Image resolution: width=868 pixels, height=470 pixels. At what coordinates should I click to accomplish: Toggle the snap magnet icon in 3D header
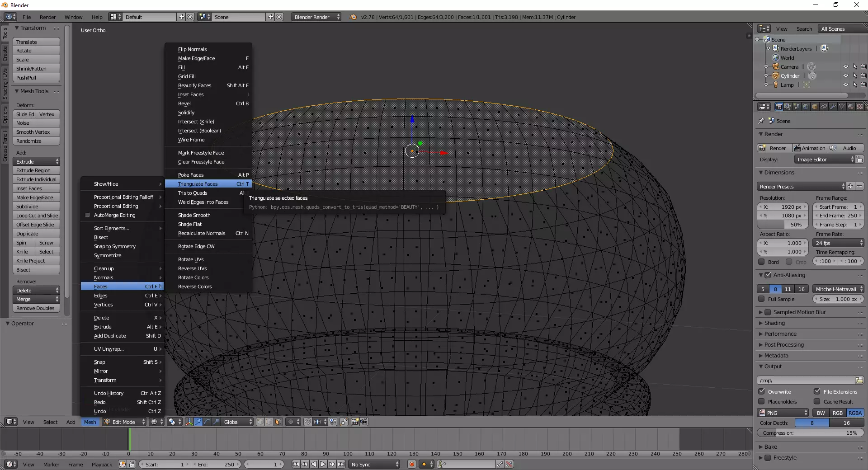(307, 422)
